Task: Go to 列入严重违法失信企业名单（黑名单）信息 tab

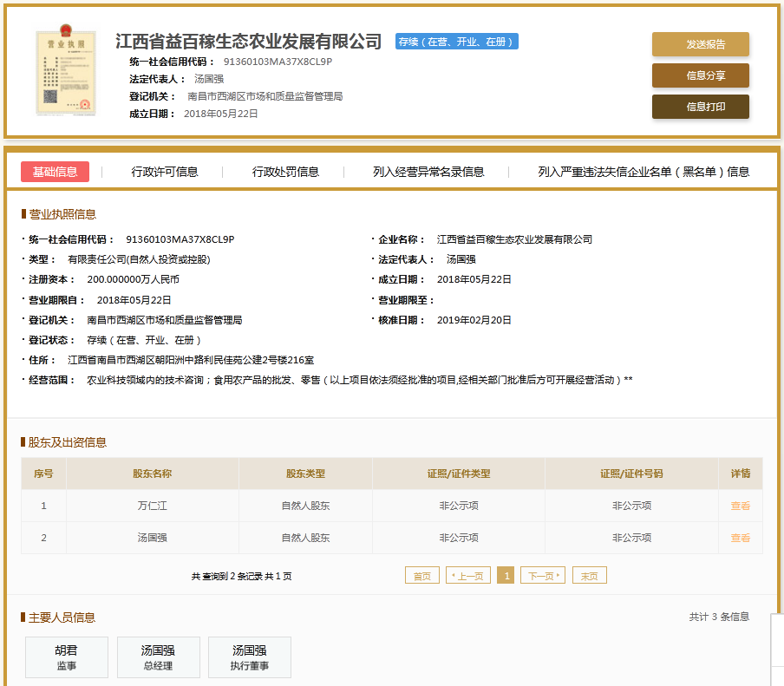Action: [644, 172]
